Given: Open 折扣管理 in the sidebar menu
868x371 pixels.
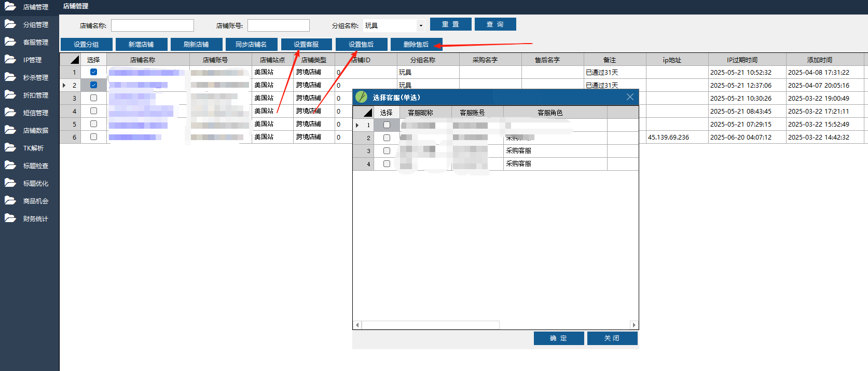Looking at the screenshot, I should pyautogui.click(x=35, y=95).
